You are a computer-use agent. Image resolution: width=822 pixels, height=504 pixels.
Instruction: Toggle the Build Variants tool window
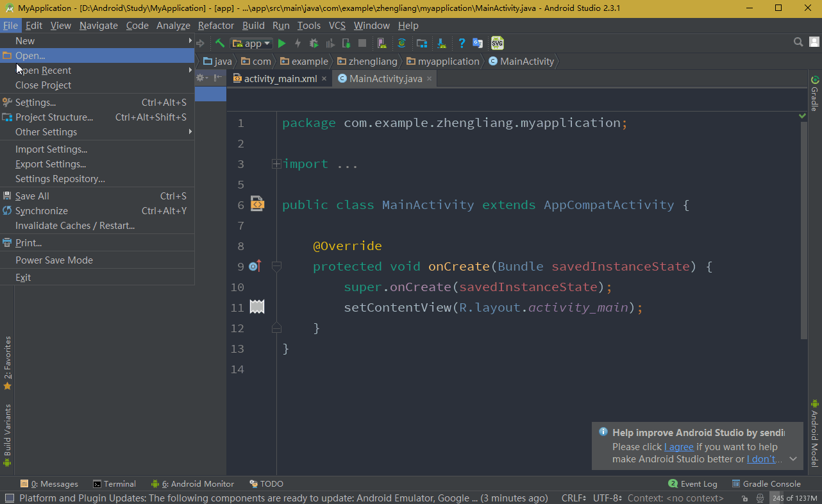tap(8, 435)
